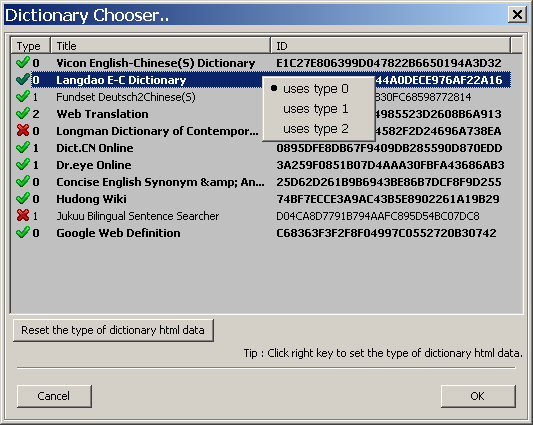This screenshot has height=425, width=533.
Task: Dismiss dialog with Cancel button
Action: (54, 396)
